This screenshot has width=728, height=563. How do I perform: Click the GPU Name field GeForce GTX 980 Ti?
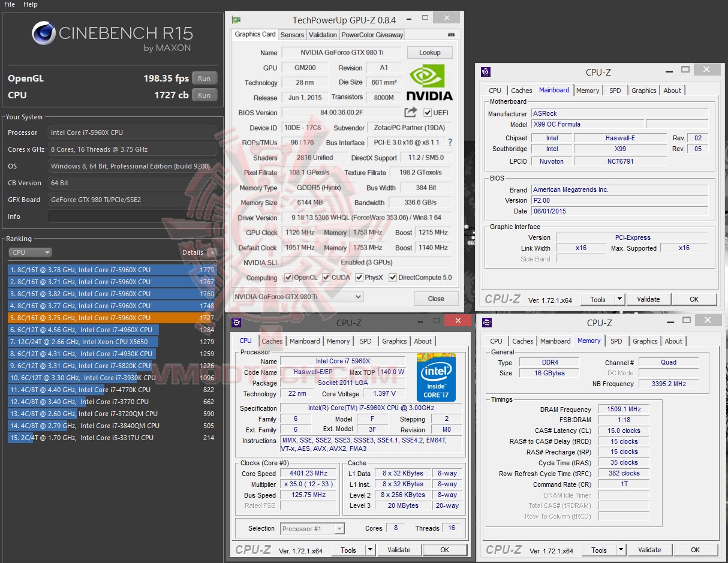click(342, 53)
